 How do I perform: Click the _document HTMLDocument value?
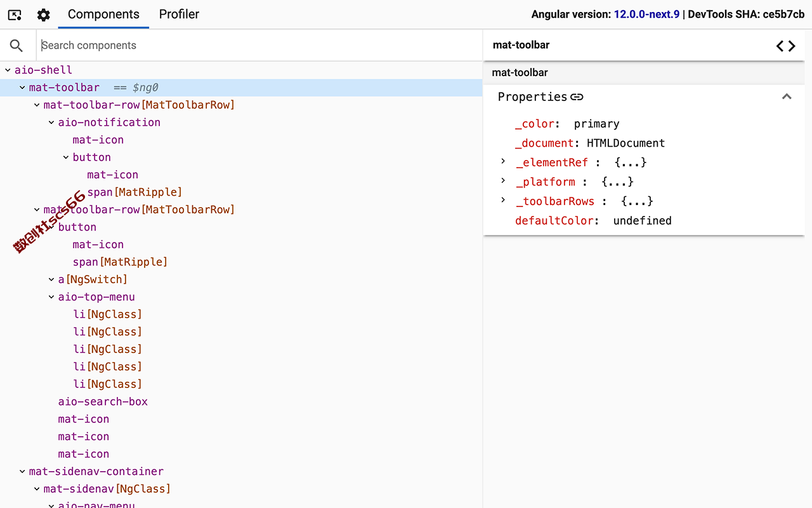click(625, 143)
